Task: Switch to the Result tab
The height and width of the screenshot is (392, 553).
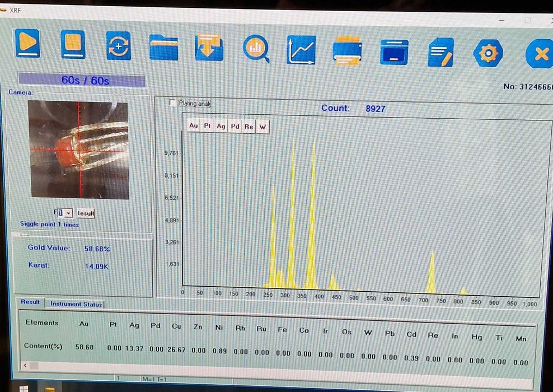Action: click(30, 302)
